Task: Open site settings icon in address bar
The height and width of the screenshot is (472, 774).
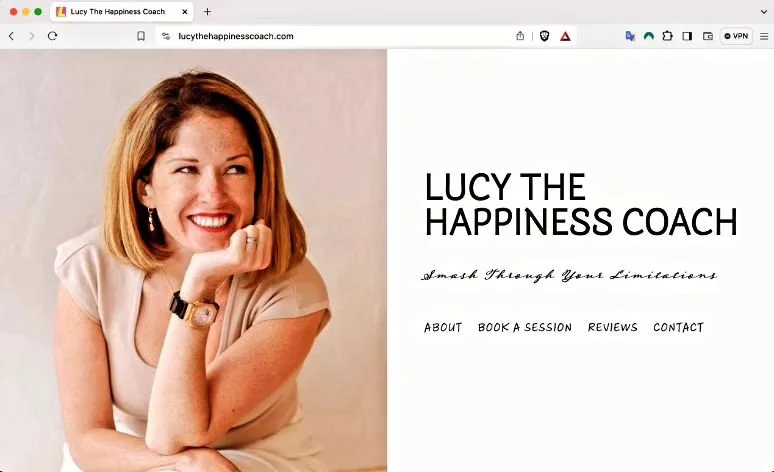Action: [x=166, y=36]
